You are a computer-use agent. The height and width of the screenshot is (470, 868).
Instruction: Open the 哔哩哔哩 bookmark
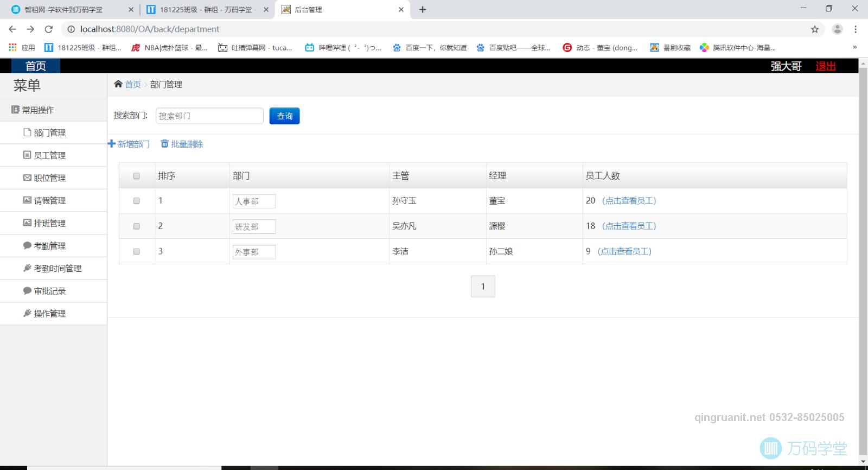pyautogui.click(x=343, y=48)
